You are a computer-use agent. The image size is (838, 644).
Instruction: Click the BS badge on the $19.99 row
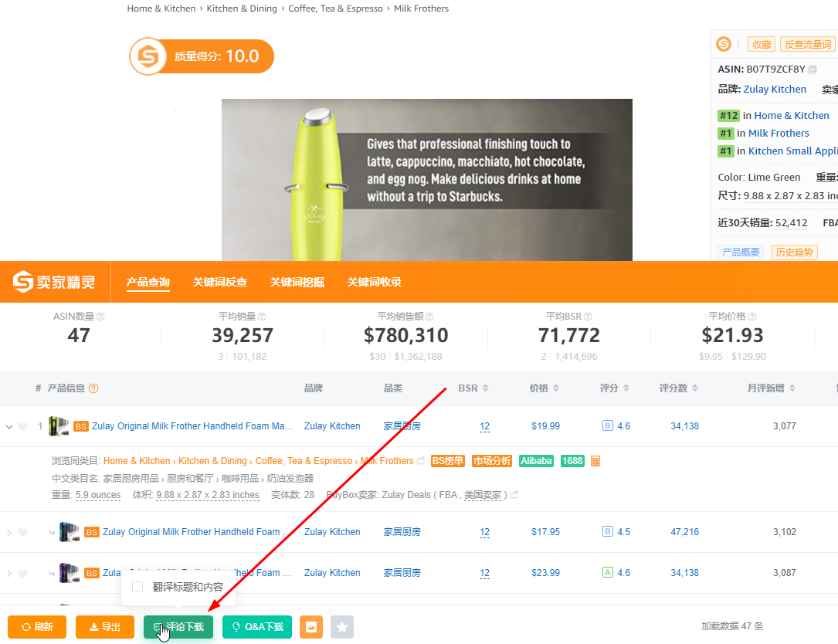[x=81, y=426]
